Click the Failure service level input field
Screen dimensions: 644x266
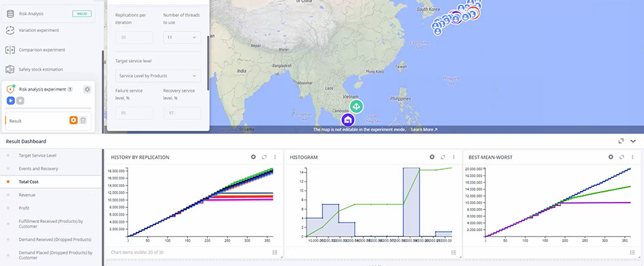(x=134, y=113)
